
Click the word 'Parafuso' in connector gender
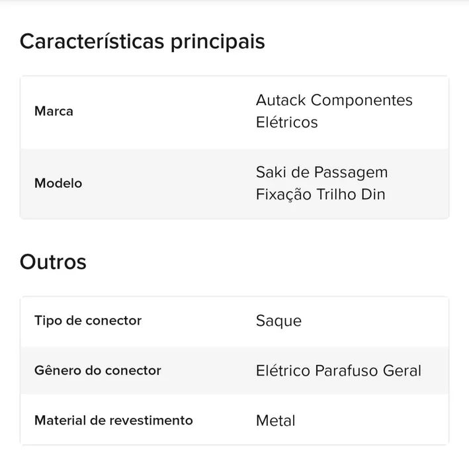346,370
